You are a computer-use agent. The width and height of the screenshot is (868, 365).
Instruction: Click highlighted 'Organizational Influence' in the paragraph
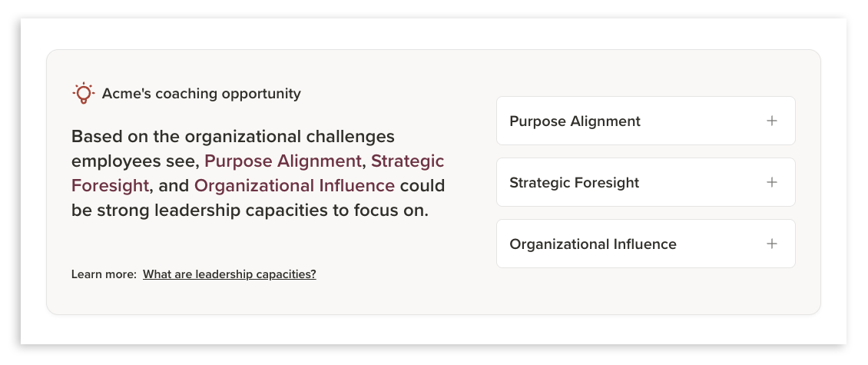[294, 185]
